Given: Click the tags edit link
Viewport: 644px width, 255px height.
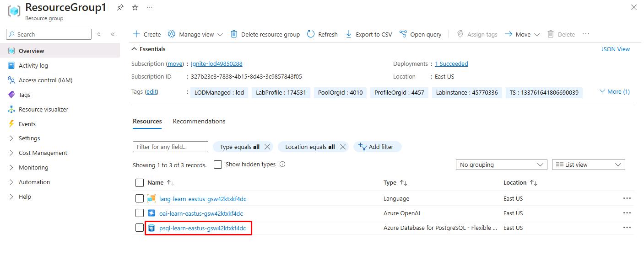Looking at the screenshot, I should pyautogui.click(x=151, y=92).
